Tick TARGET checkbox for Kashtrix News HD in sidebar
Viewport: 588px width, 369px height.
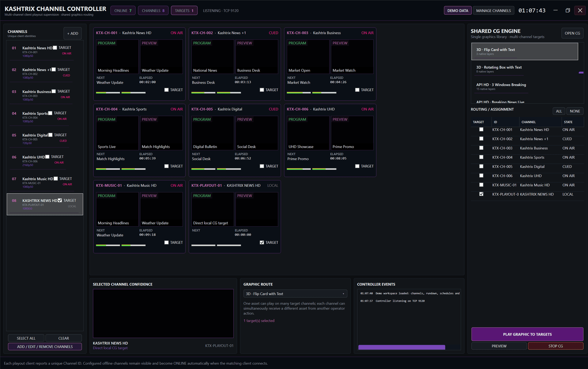[55, 47]
